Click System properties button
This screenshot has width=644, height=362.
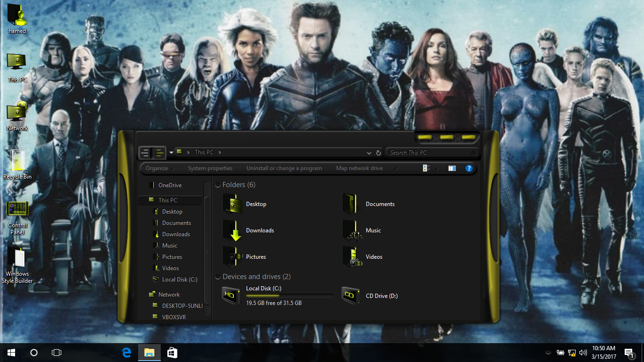210,168
